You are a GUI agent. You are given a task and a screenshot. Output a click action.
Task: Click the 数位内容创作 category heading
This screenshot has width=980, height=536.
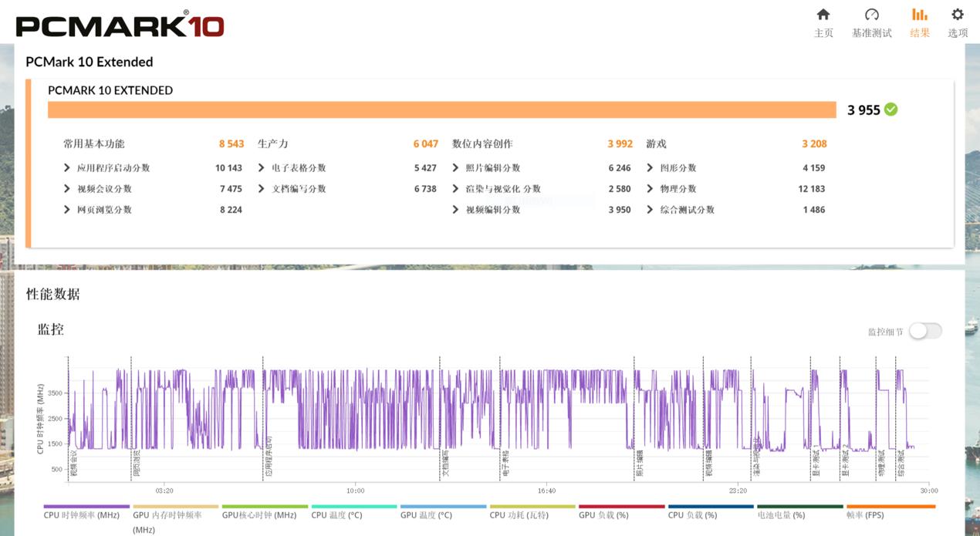(482, 144)
